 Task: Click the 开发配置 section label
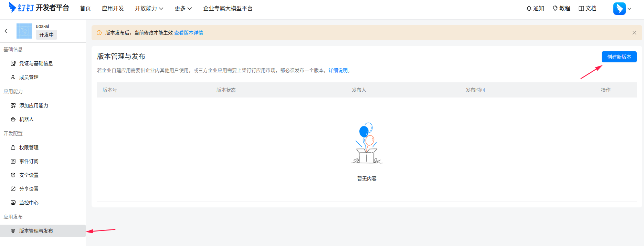tap(13, 133)
